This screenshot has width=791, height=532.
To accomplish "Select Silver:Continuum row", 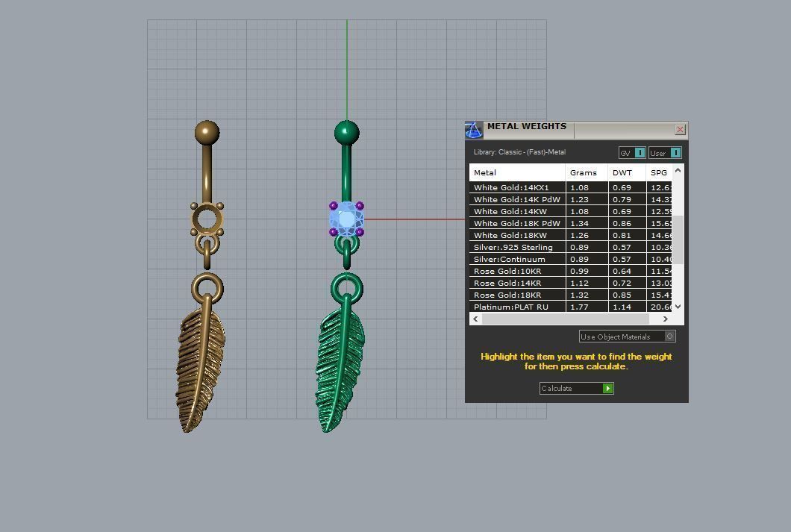I will [x=571, y=259].
